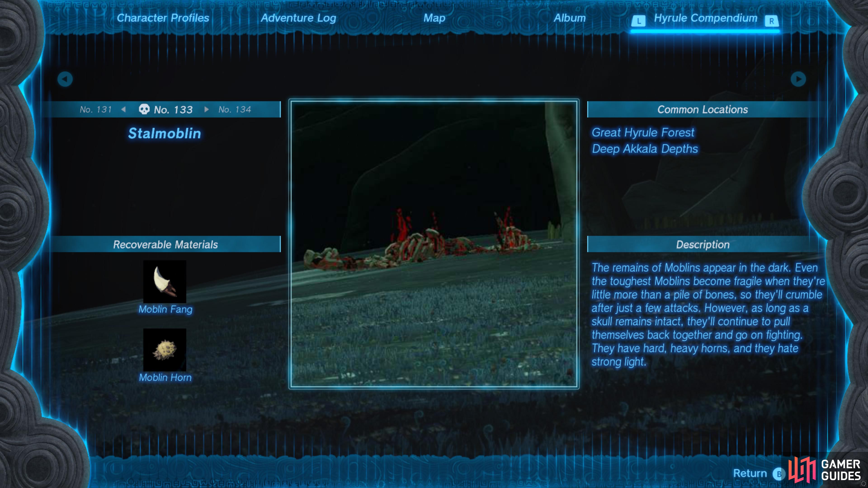
Task: Select the Hyrule Compendium tab
Action: (x=705, y=18)
